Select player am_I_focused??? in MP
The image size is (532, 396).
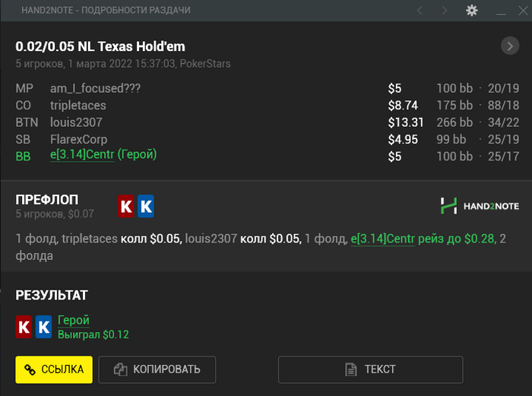[95, 89]
